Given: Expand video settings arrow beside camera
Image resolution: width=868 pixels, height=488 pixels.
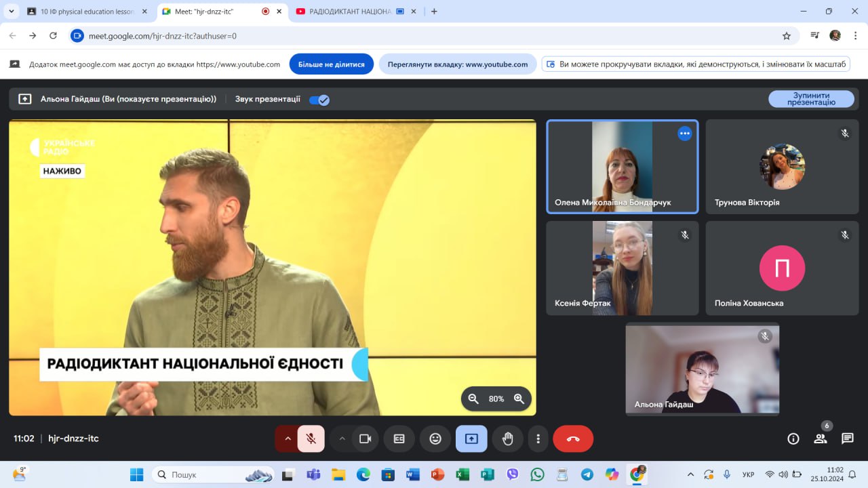Looking at the screenshot, I should tap(342, 439).
